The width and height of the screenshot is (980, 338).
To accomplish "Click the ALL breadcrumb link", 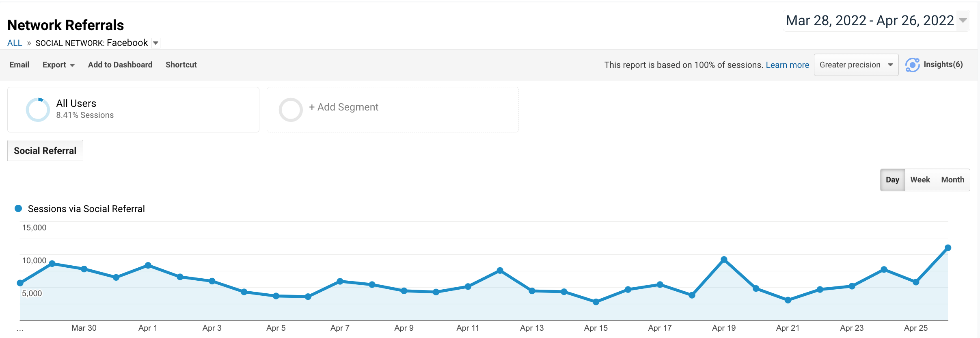I will click(x=15, y=43).
